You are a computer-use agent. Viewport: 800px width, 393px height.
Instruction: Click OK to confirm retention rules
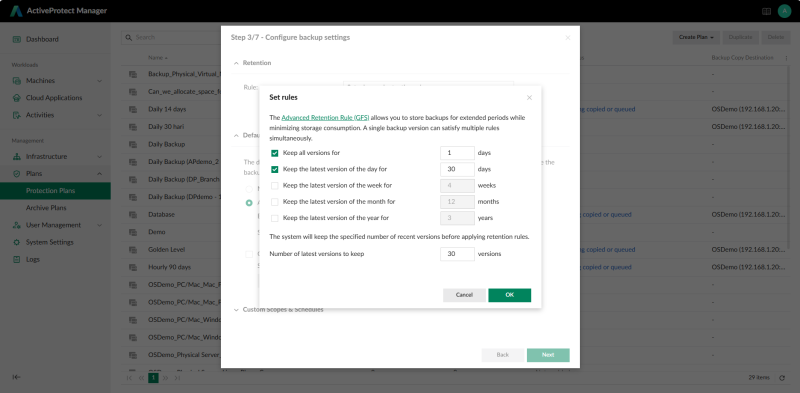coord(509,295)
